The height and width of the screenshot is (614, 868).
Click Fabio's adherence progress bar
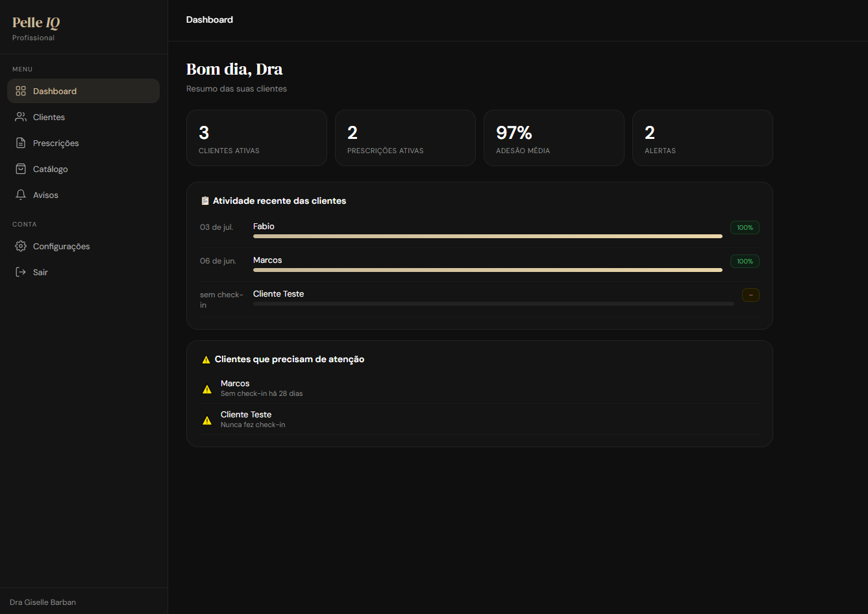coord(488,236)
